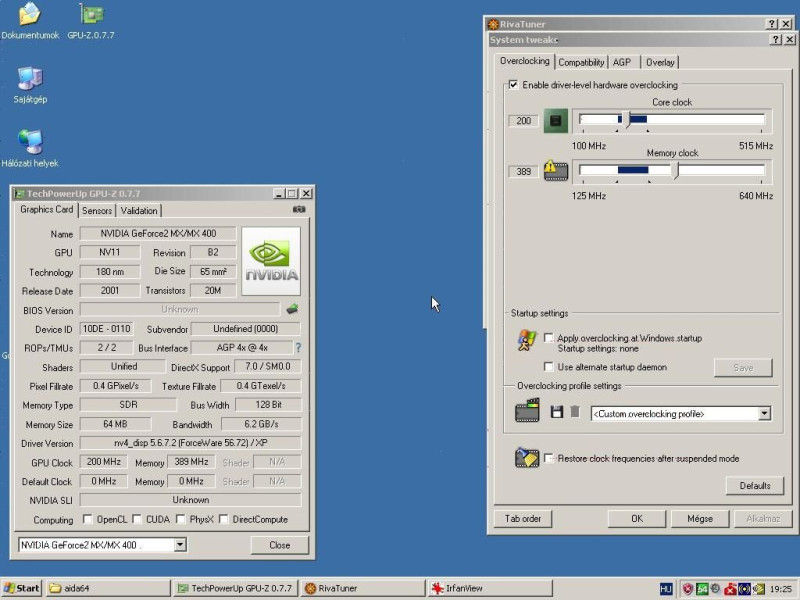Image resolution: width=800 pixels, height=600 pixels.
Task: Click GPU-Z screenshot camera icon
Action: click(299, 209)
